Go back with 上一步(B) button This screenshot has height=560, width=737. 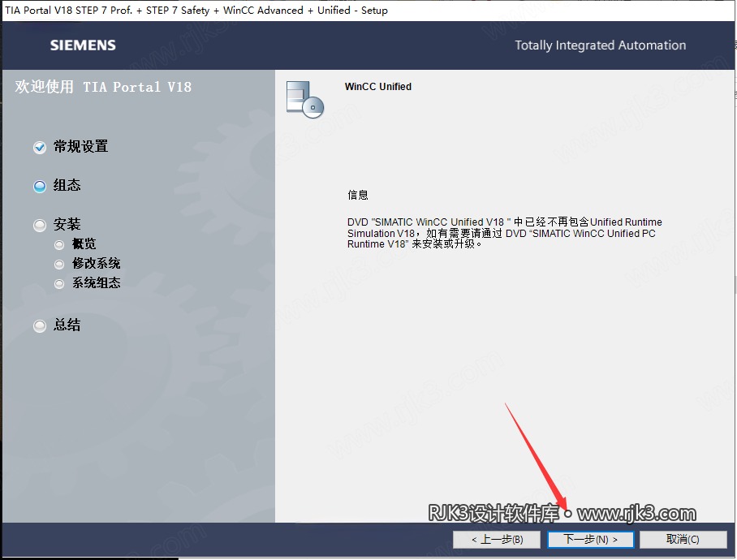[497, 540]
